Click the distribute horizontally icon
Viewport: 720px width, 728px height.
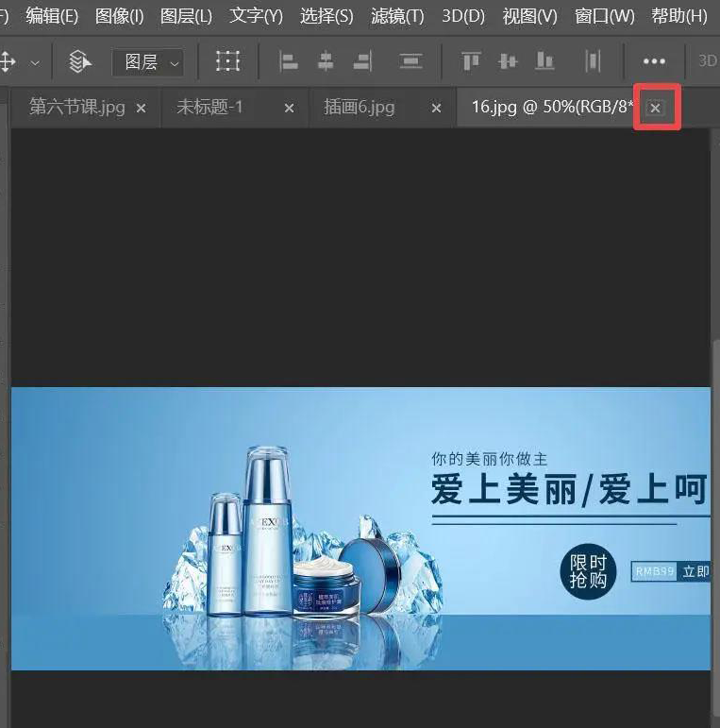point(593,61)
